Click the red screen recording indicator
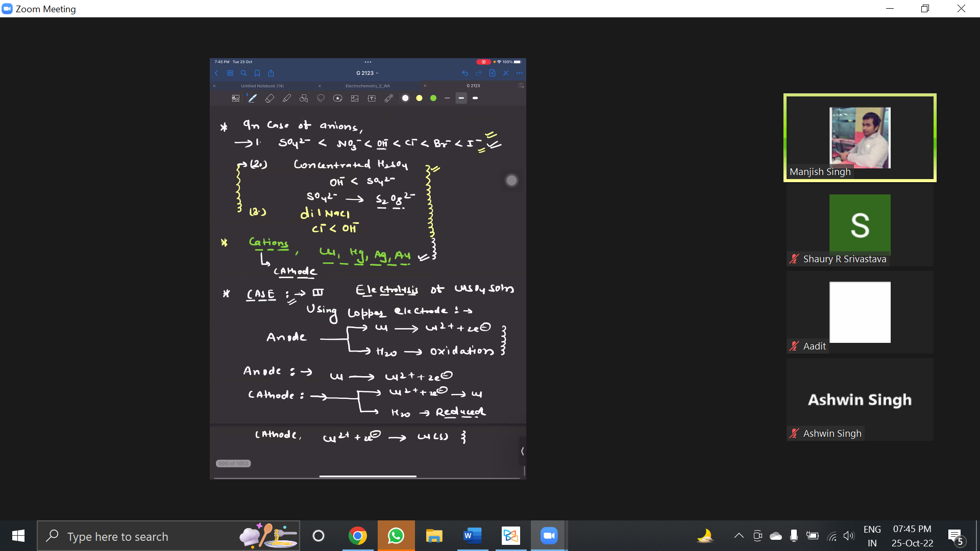This screenshot has width=980, height=551. point(483,62)
